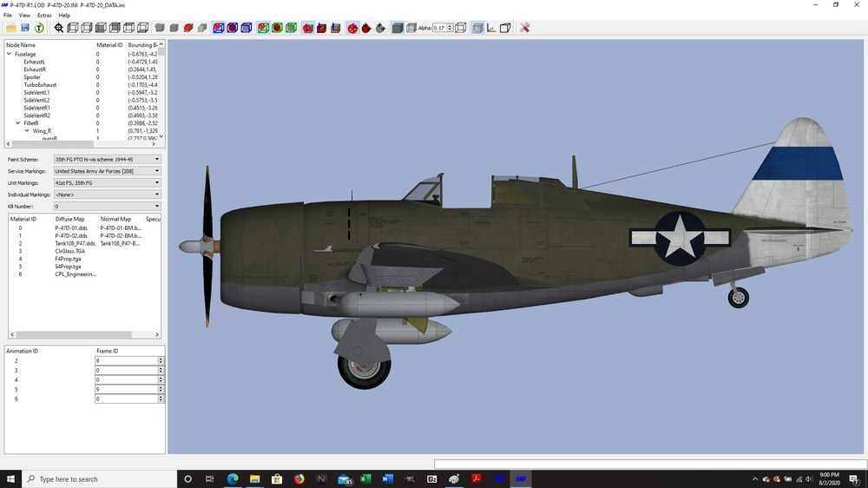Click the white 3D box outline icon
Image resolution: width=868 pixels, height=488 pixels.
[505, 28]
